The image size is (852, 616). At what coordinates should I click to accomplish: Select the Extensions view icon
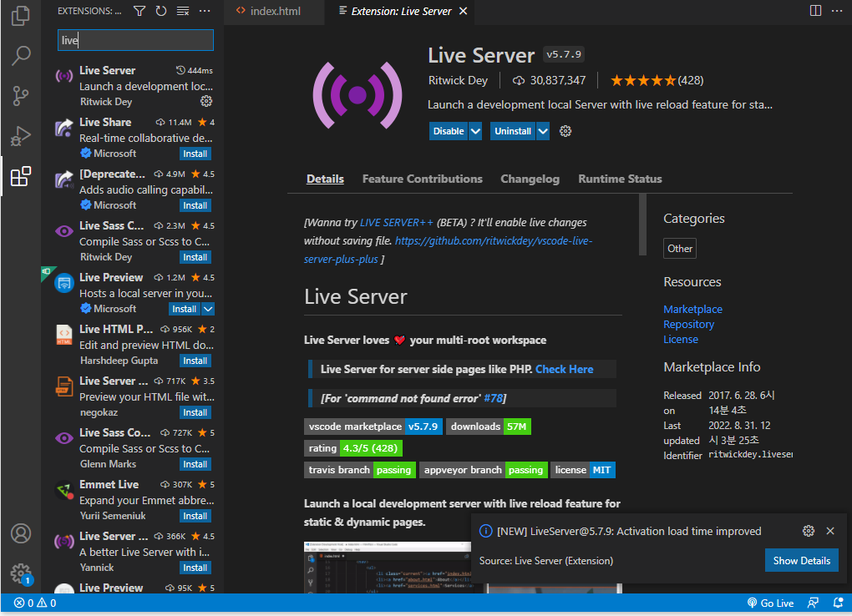click(21, 176)
